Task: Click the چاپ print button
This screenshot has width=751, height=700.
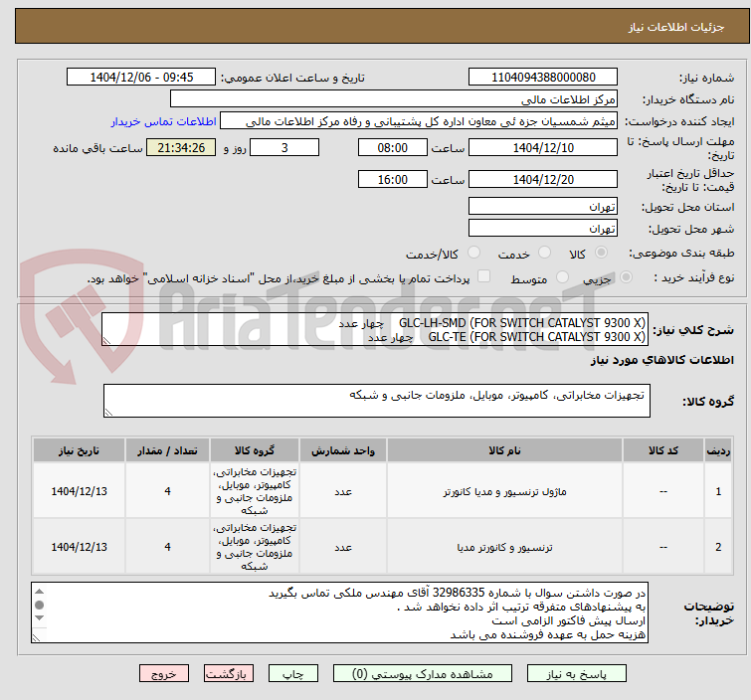Action: (292, 674)
